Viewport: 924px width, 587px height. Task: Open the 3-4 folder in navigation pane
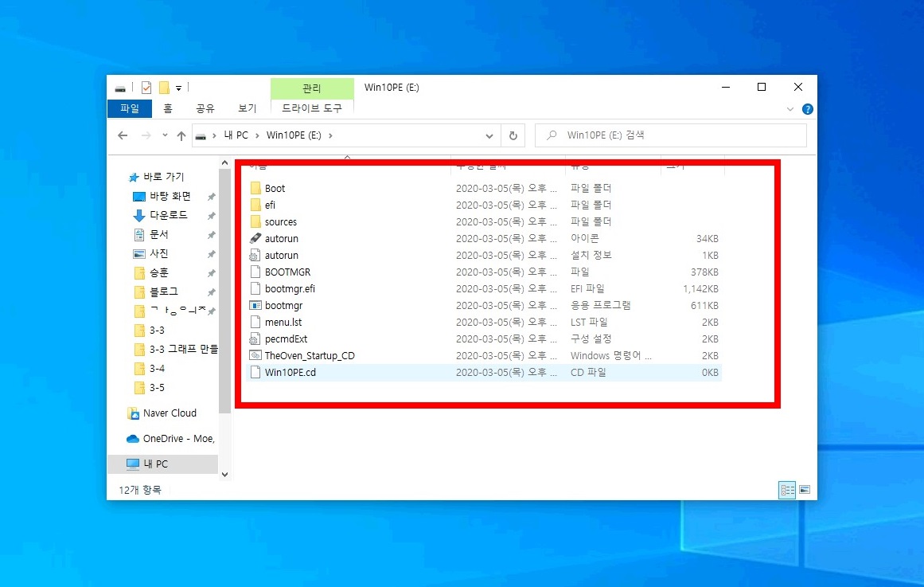156,368
